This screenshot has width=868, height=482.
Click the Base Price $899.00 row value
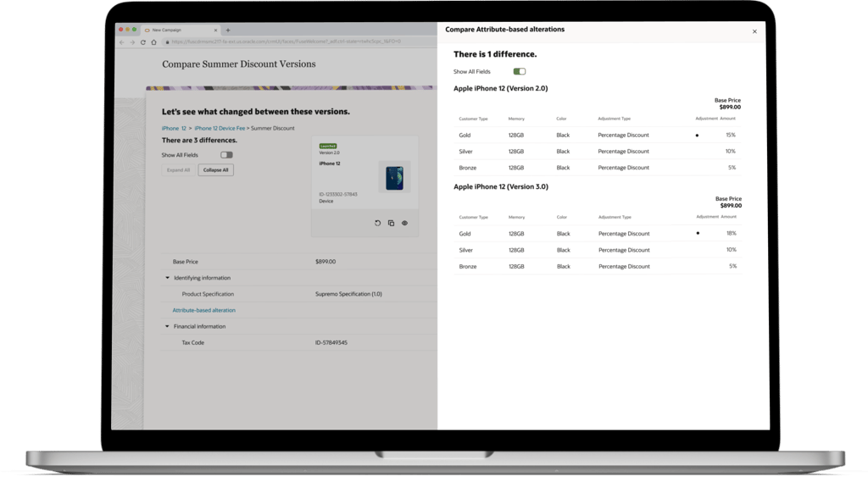pos(325,262)
